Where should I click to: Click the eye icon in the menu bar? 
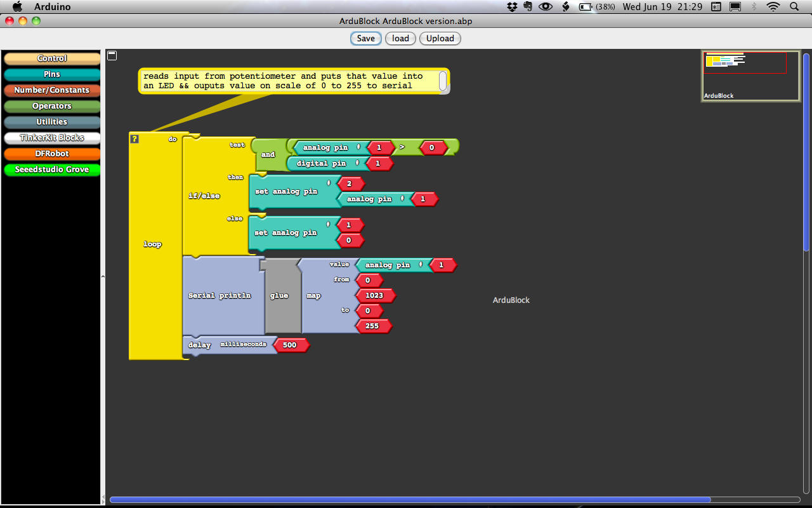[545, 6]
